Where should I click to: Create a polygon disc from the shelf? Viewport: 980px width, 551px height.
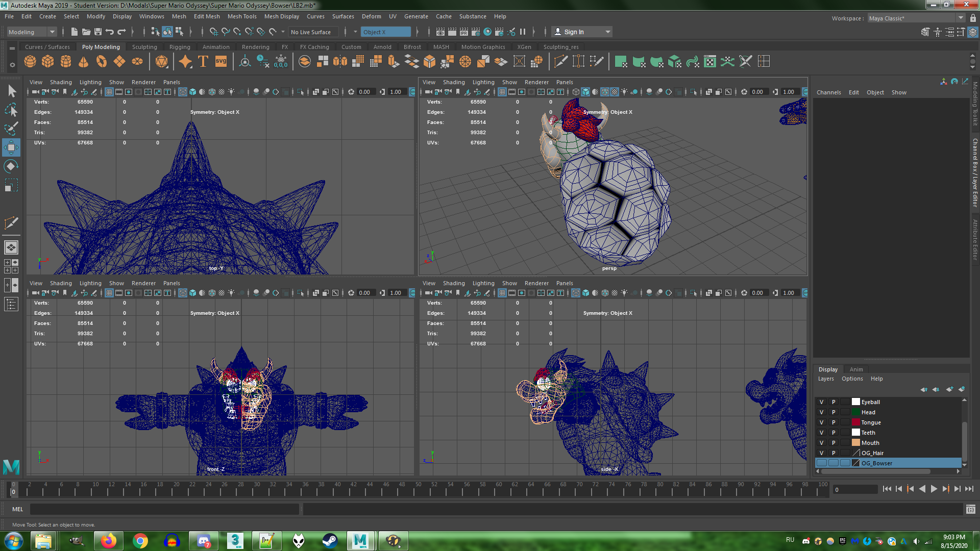pyautogui.click(x=137, y=62)
